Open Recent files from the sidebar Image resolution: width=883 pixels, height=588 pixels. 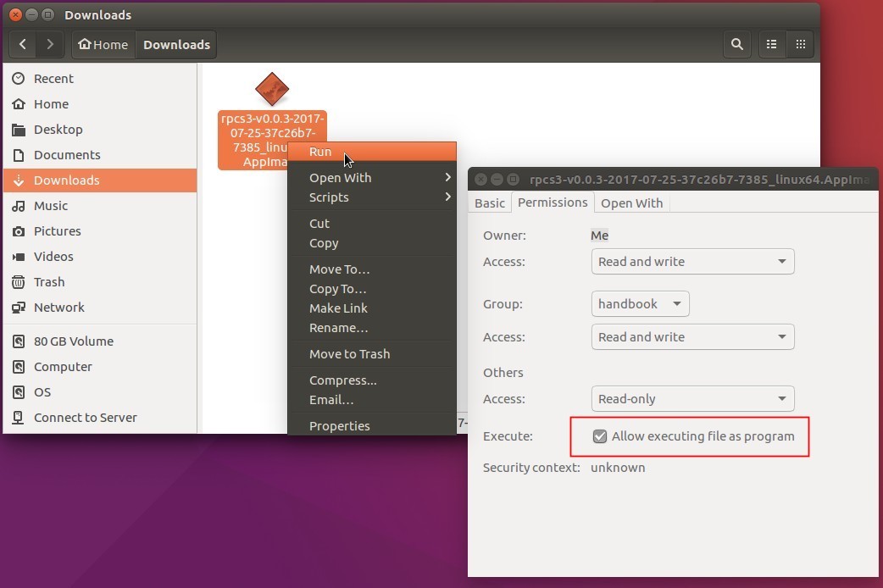coord(52,78)
